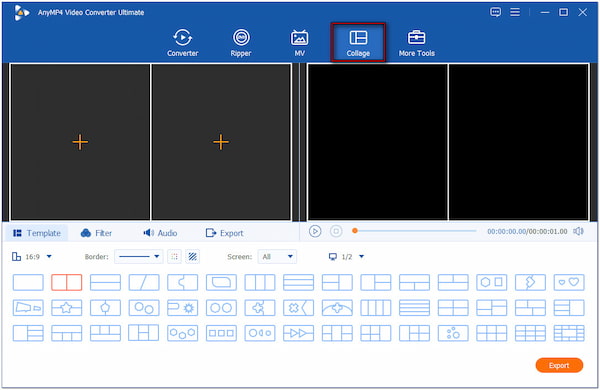
Task: Open the Ripper module
Action: pos(241,43)
